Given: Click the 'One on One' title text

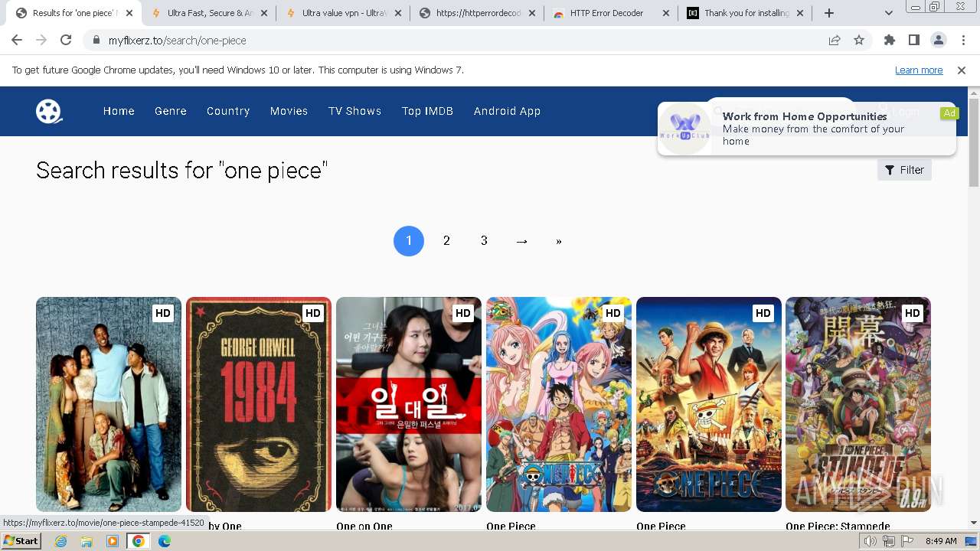Looking at the screenshot, I should click(364, 526).
